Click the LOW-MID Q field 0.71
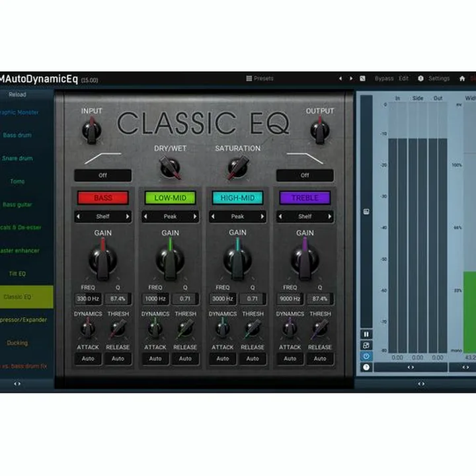Screen dimensions: 476x476 [185, 299]
